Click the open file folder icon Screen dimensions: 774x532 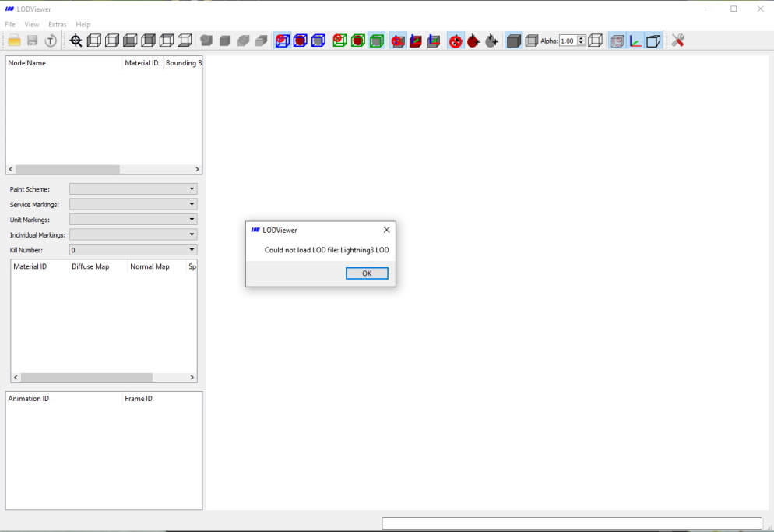14,41
